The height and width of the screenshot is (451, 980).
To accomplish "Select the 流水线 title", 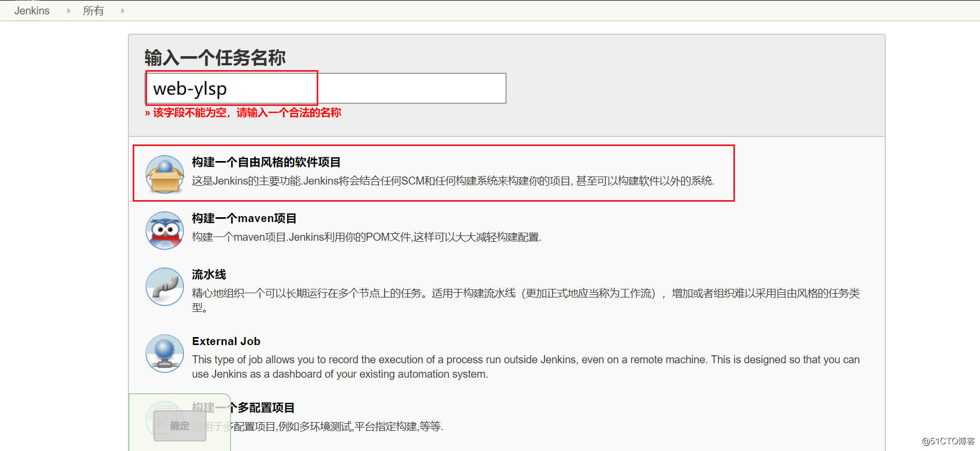I will click(x=209, y=274).
